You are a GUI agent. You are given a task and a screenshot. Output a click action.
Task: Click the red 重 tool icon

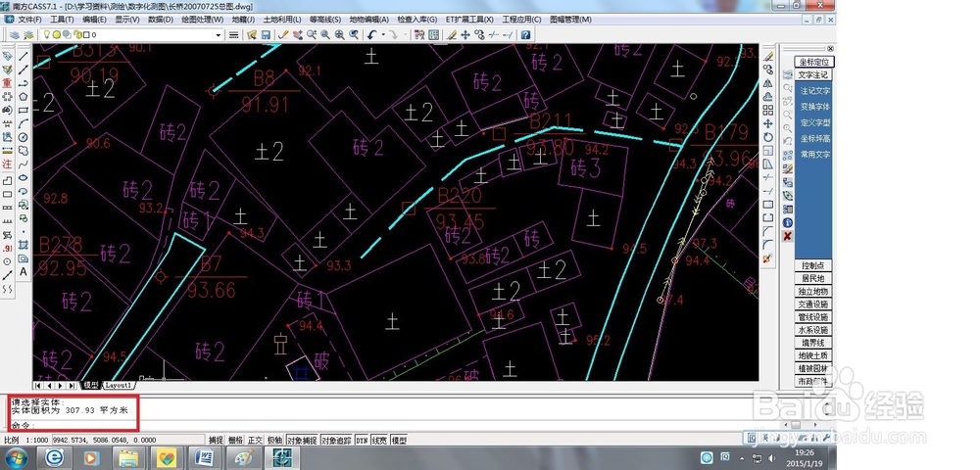tap(8, 83)
